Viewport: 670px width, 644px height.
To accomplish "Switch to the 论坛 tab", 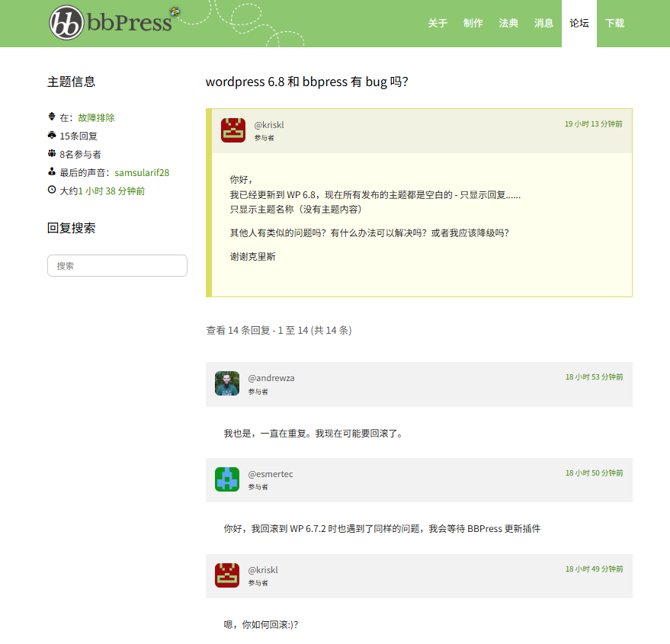I will click(x=579, y=24).
